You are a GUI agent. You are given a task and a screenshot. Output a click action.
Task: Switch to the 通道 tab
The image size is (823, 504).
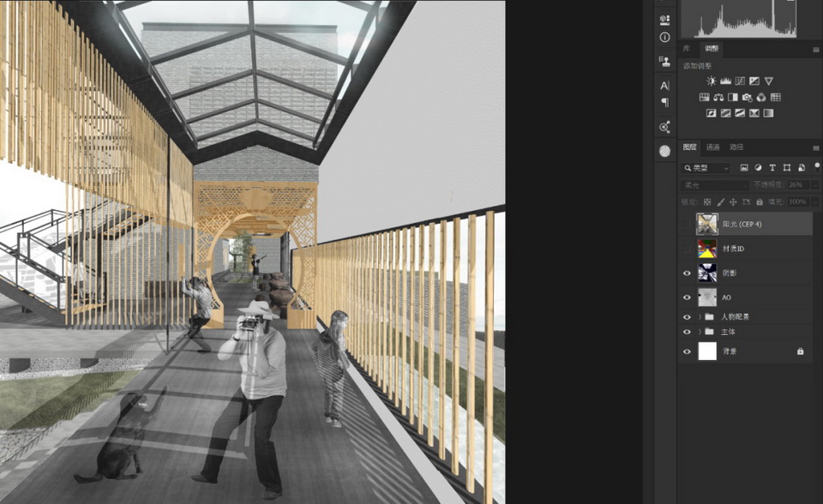[x=713, y=147]
